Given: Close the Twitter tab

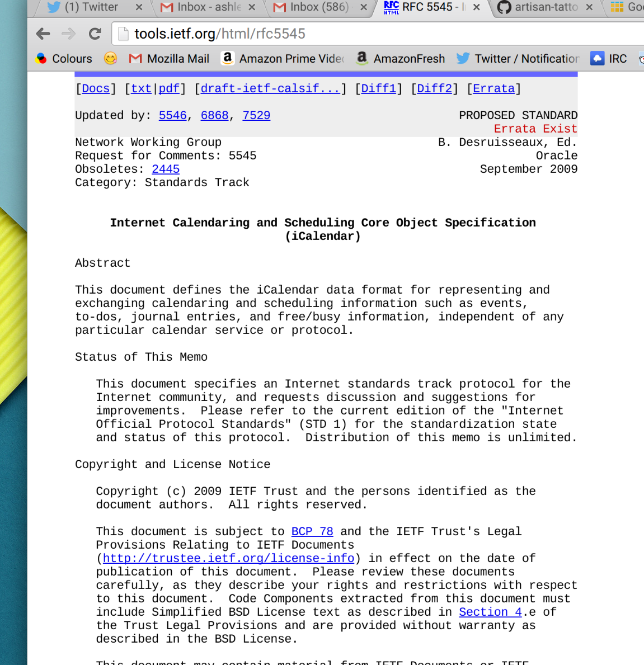Looking at the screenshot, I should [x=139, y=7].
